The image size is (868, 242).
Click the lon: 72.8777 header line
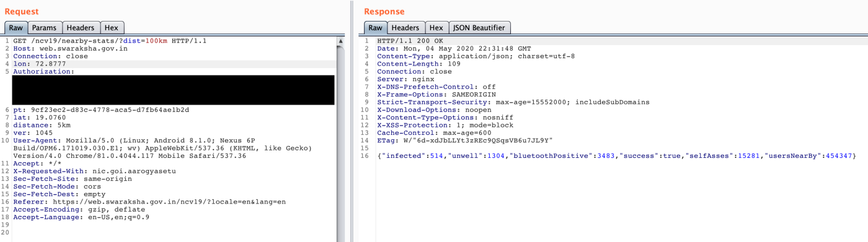click(x=39, y=64)
